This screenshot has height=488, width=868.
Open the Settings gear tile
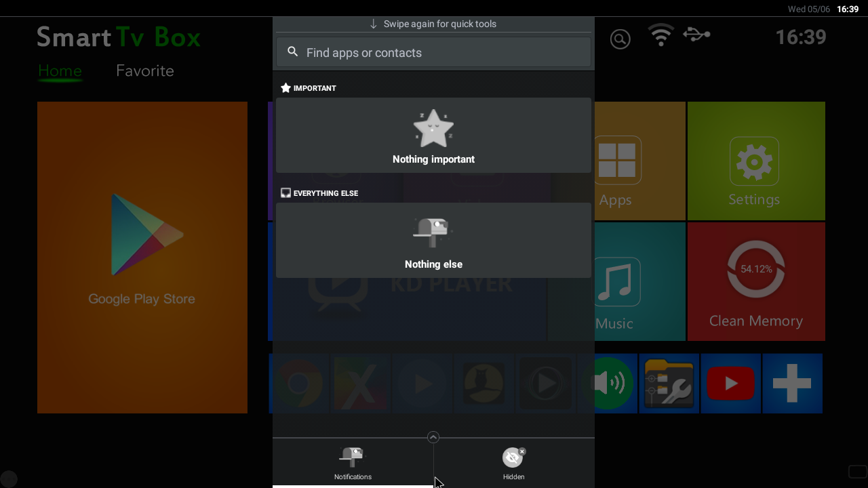[x=756, y=161]
